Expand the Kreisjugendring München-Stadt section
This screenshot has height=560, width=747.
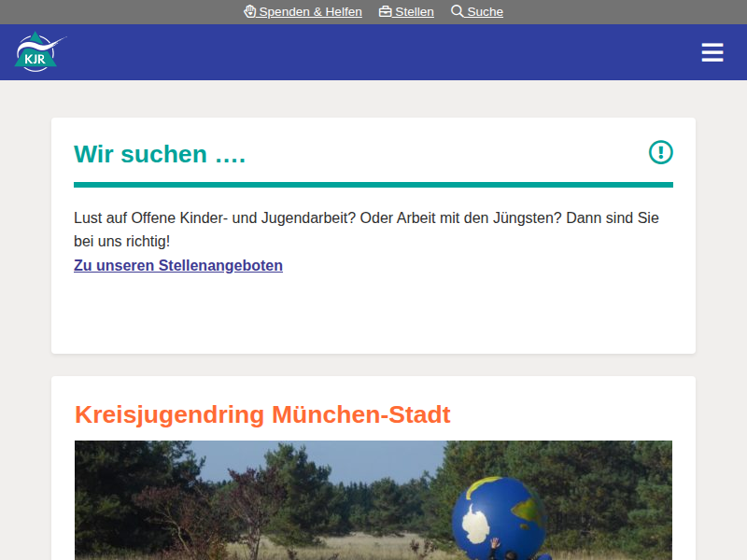coord(262,414)
